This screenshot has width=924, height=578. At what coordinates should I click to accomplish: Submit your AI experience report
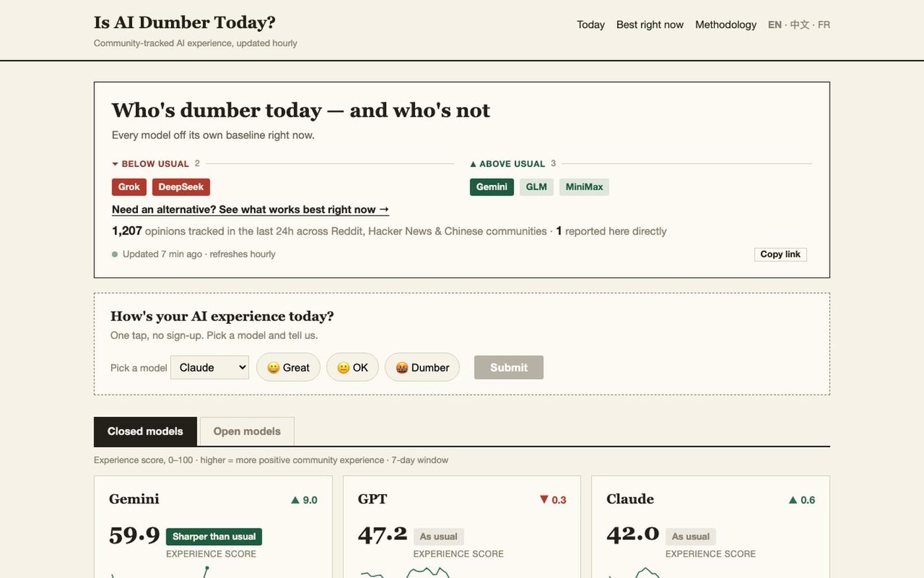(x=509, y=367)
